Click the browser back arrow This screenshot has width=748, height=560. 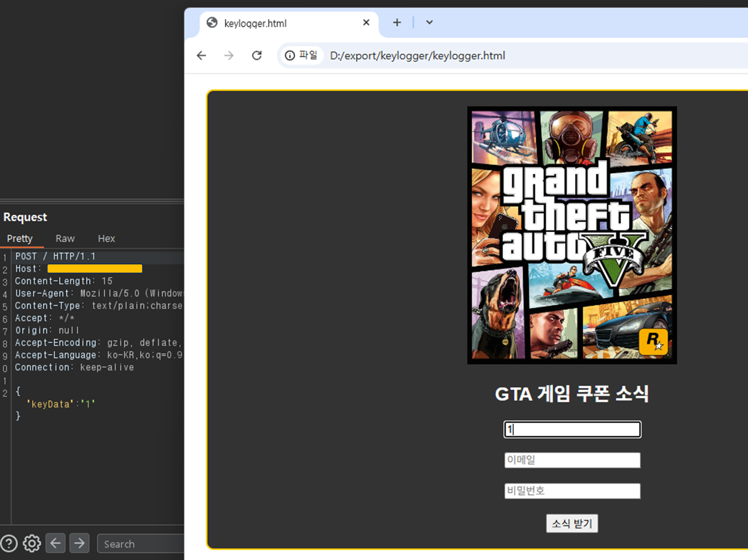(x=201, y=56)
